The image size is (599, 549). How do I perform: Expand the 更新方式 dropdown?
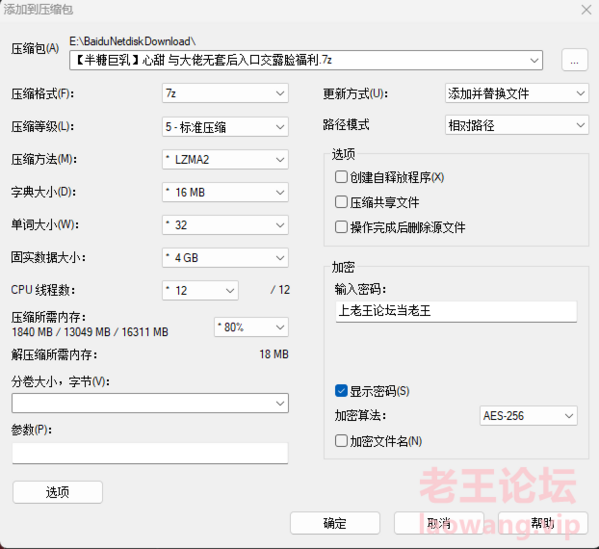[516, 93]
